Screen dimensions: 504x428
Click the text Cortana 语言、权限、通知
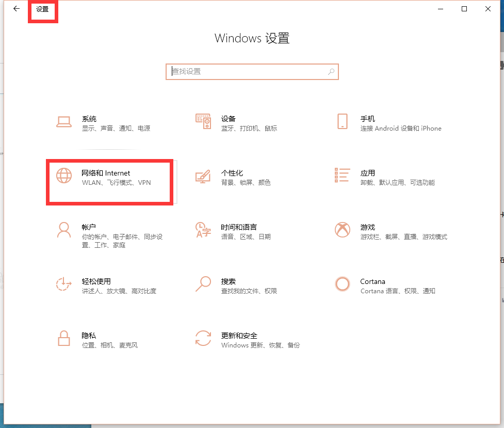pos(398,291)
